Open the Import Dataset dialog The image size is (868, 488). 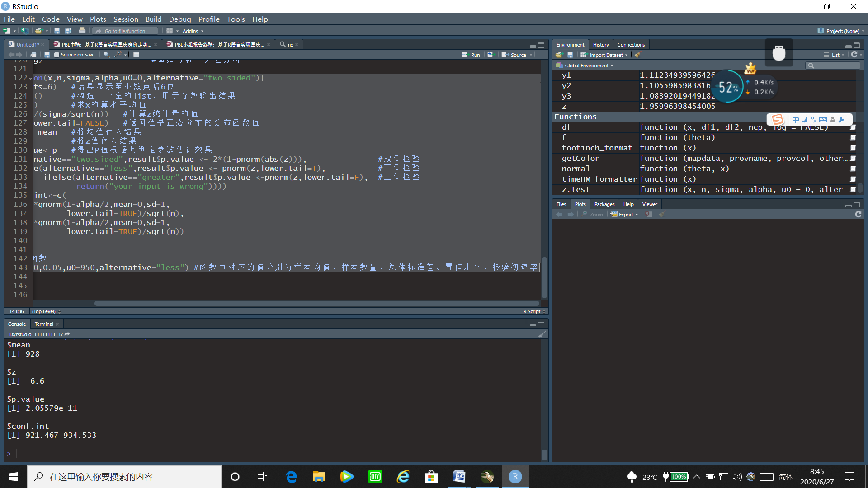coord(605,54)
